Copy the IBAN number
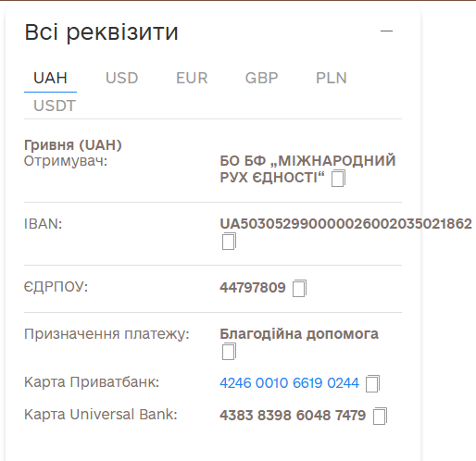 (229, 242)
